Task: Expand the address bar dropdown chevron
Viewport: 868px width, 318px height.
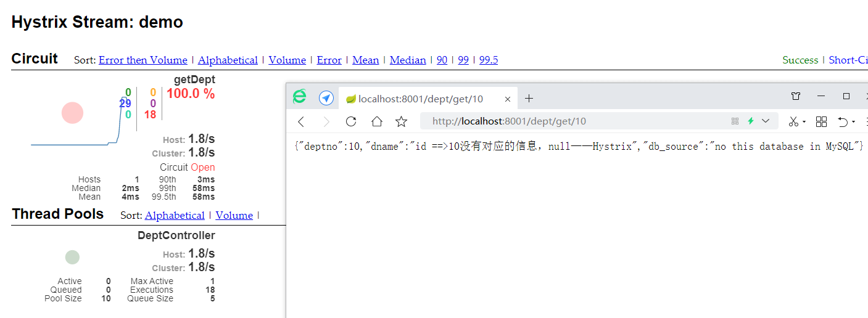Action: pos(766,121)
